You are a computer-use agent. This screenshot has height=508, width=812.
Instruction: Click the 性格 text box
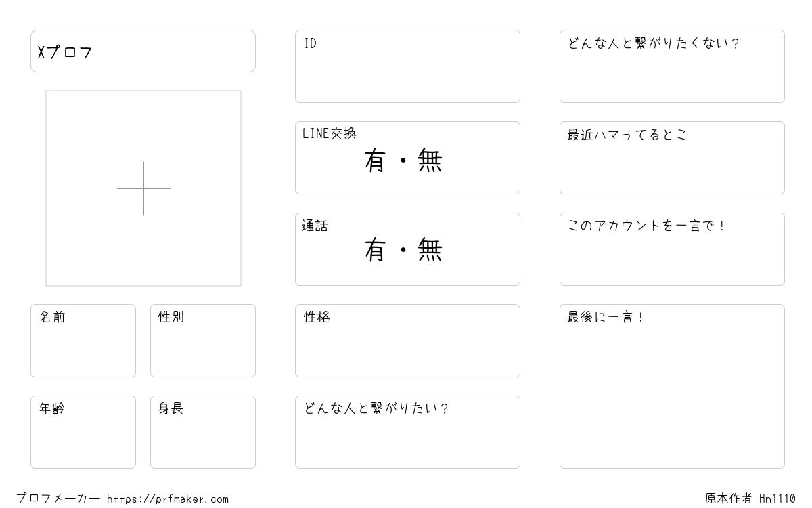[407, 341]
